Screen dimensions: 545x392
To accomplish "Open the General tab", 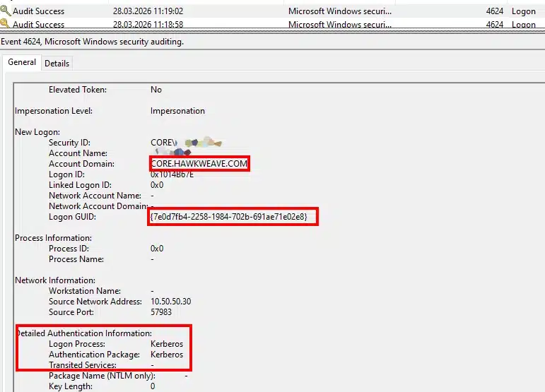I will pos(22,62).
